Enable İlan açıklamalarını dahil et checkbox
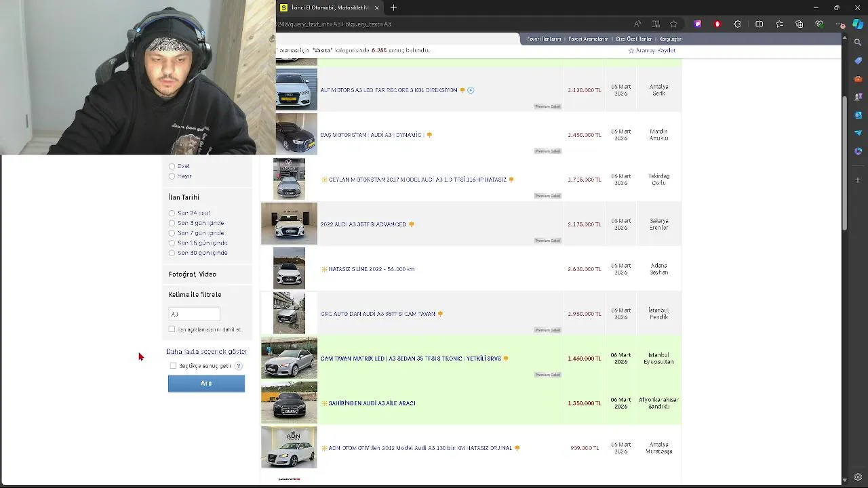This screenshot has height=488, width=868. point(172,329)
